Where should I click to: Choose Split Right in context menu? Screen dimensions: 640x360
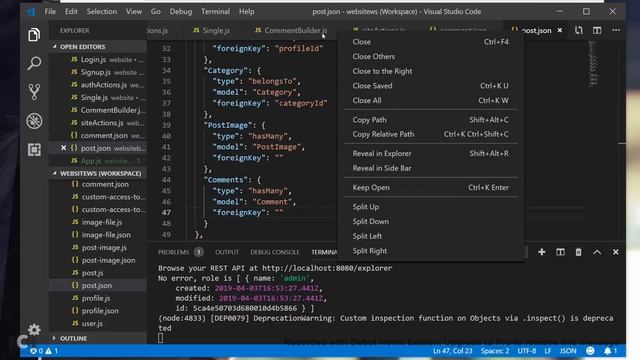point(431,251)
